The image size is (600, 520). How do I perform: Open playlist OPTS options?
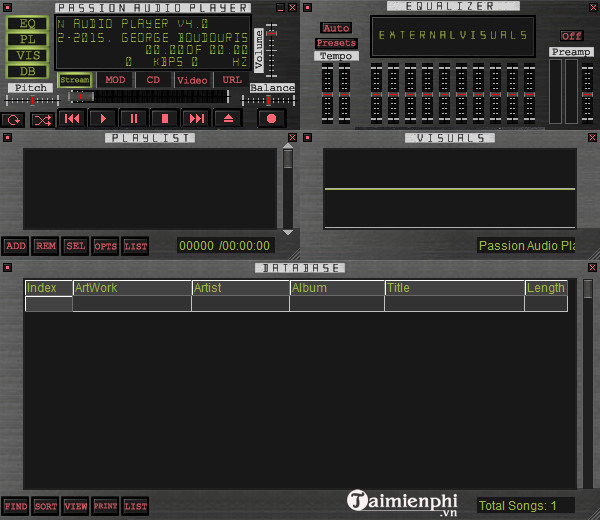click(106, 246)
